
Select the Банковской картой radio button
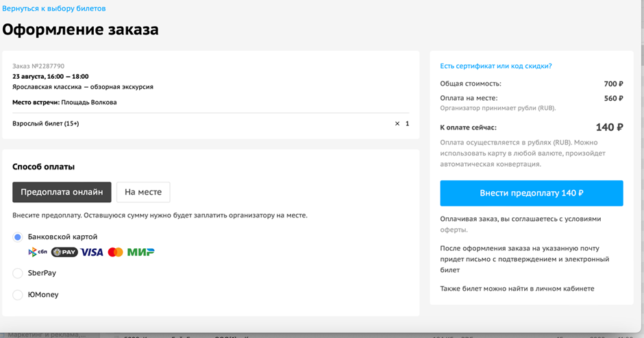[x=18, y=237]
